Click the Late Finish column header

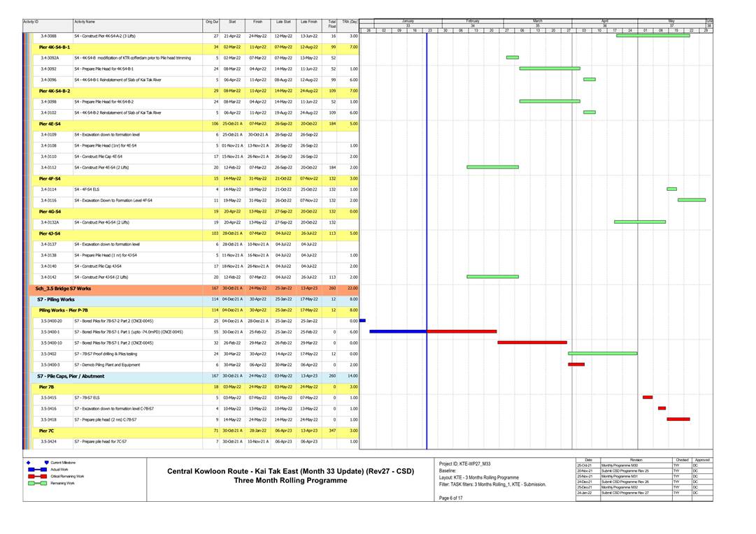coord(308,22)
